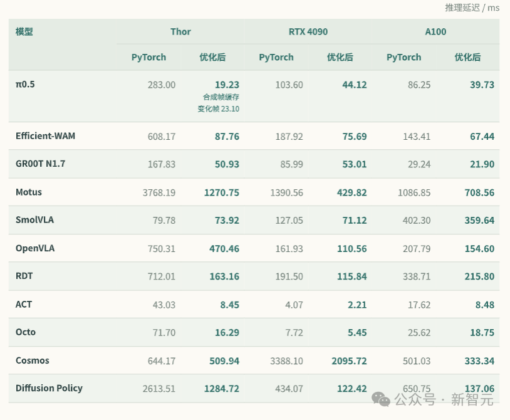Click the 变化帧 23.10 note
The height and width of the screenshot is (420, 510).
[x=218, y=108]
